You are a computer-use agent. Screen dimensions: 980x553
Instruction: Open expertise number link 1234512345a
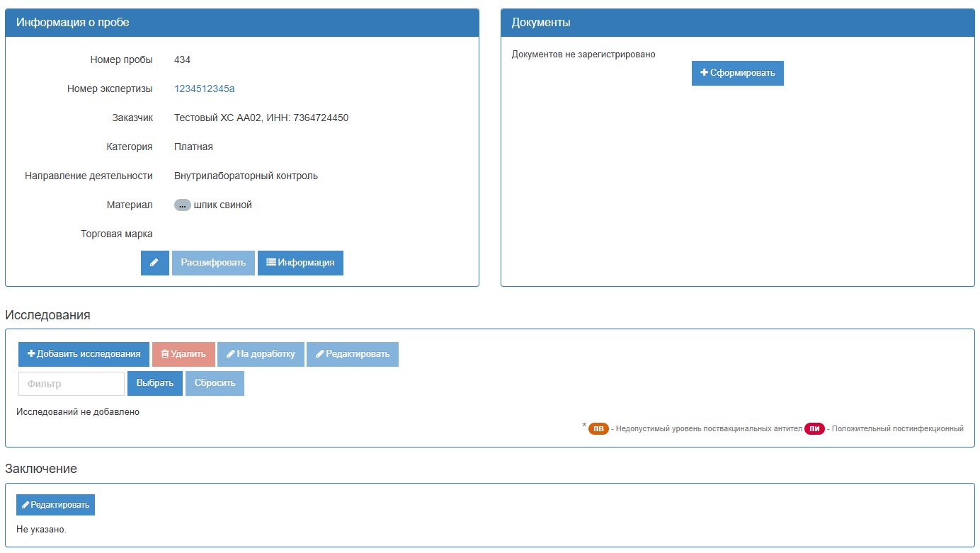click(x=204, y=89)
